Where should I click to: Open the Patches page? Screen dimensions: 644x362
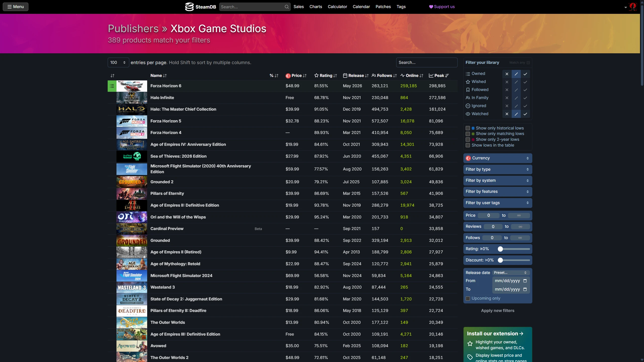[x=383, y=7]
